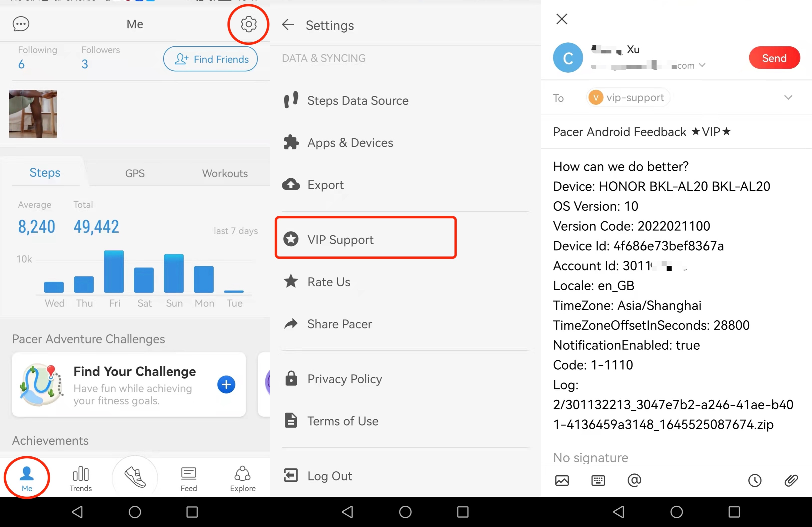Image resolution: width=812 pixels, height=527 pixels.
Task: Select the Fri bar in steps chart
Action: tap(114, 272)
